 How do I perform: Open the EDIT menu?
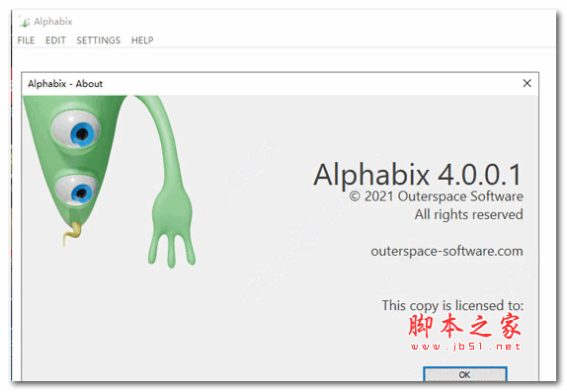click(55, 40)
